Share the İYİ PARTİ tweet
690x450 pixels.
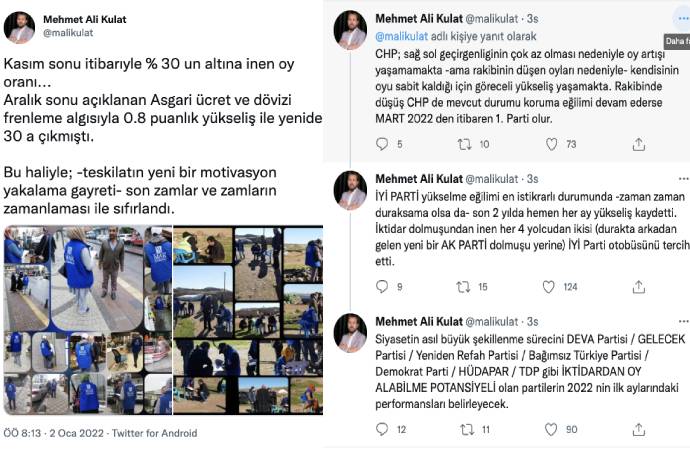tap(639, 287)
